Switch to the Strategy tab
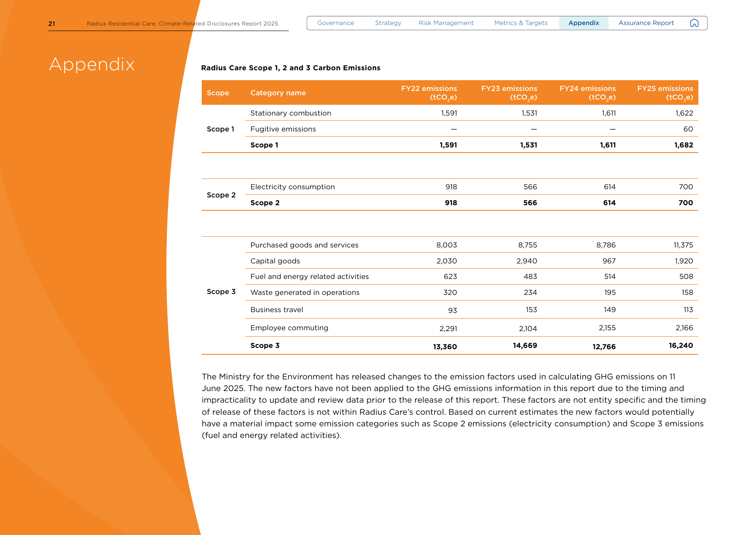This screenshot has width=756, height=535. click(x=388, y=23)
